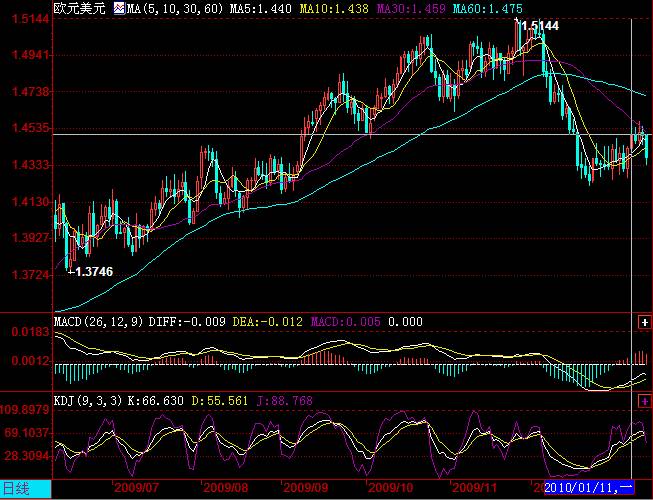Click the 0.0183 MACD axis label
Screen dimensions: 653x500
tap(30, 332)
